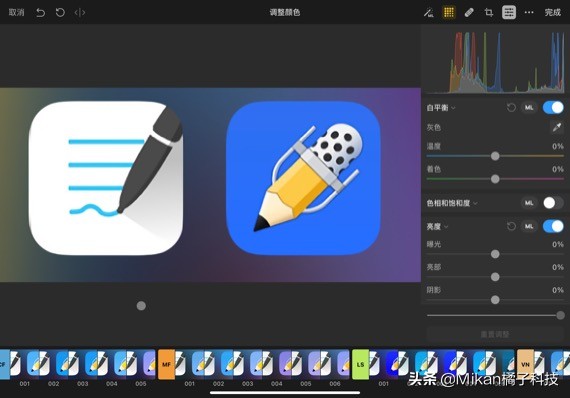Click the 调整颜色 title text

point(285,12)
